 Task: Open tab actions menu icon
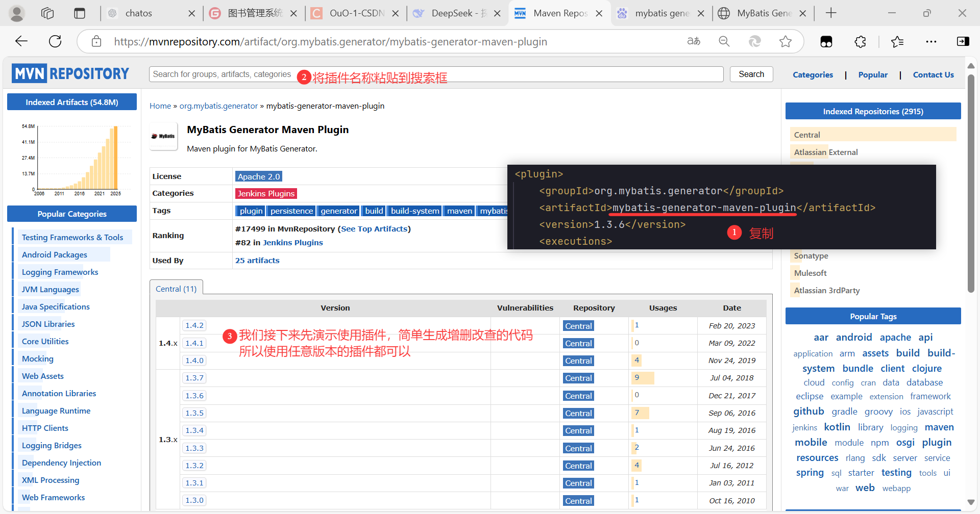80,13
